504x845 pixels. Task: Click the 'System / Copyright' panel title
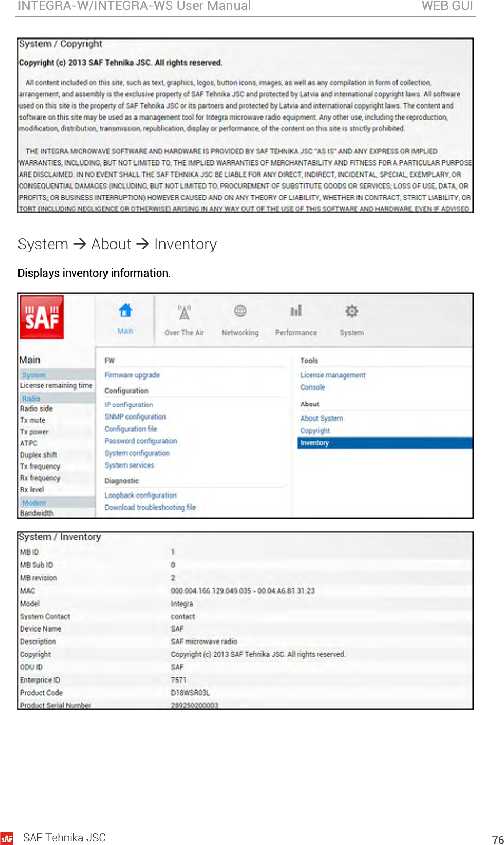(60, 44)
